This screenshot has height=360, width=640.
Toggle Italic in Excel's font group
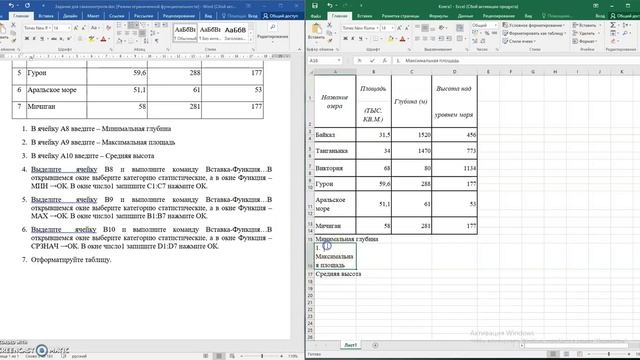353,39
